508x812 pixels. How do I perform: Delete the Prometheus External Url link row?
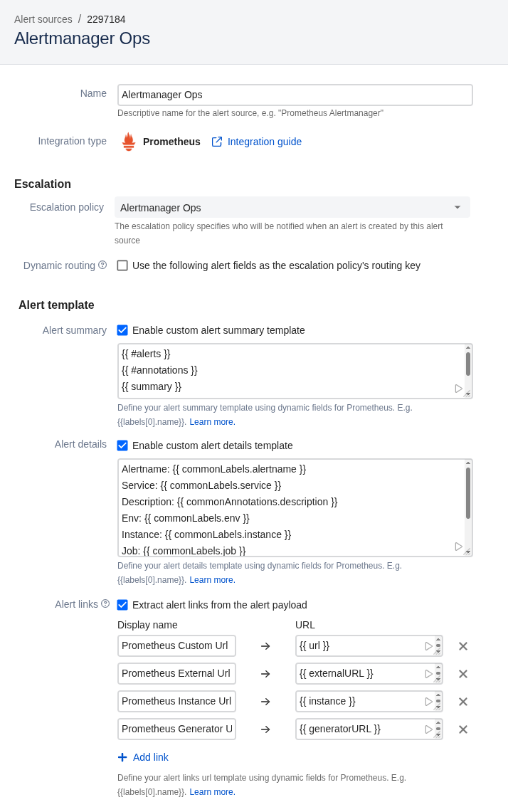click(x=463, y=674)
